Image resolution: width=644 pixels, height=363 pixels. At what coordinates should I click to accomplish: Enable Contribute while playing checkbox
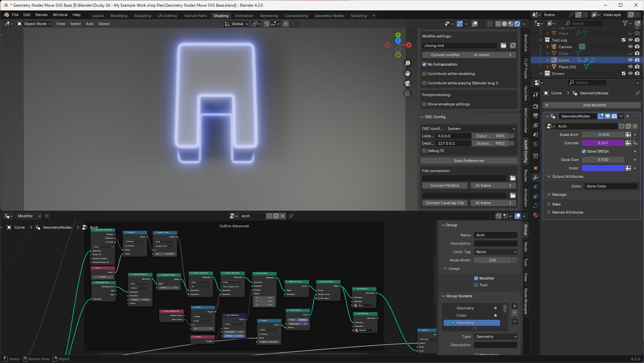[424, 83]
